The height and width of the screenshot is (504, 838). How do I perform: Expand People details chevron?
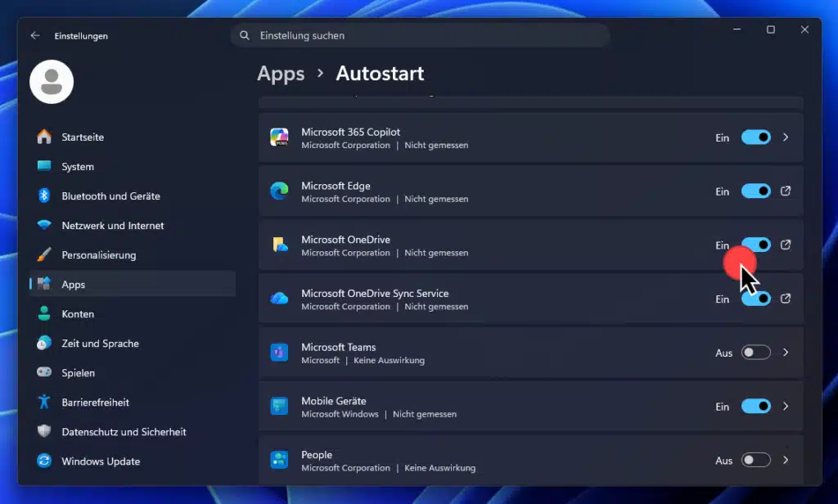pyautogui.click(x=785, y=460)
